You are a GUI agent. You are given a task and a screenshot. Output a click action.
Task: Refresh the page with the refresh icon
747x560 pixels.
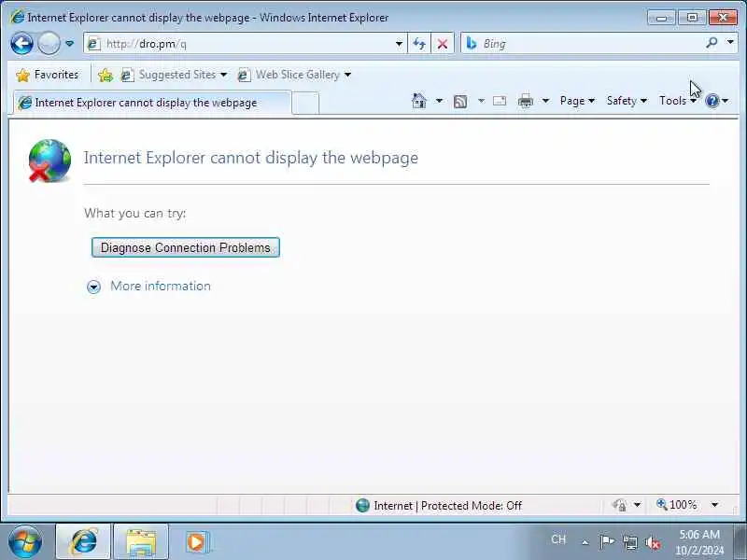coord(419,44)
